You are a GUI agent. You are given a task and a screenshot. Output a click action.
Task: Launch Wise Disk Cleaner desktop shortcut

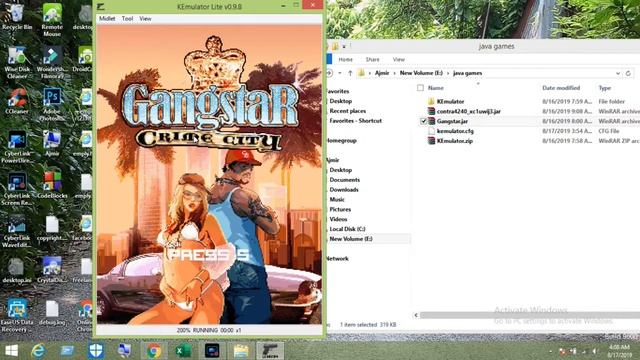(x=17, y=62)
